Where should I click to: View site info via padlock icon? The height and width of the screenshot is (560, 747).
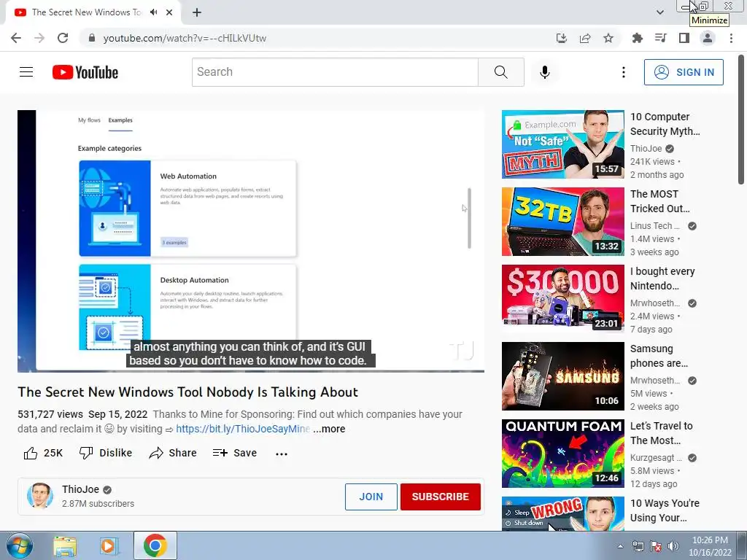click(92, 38)
